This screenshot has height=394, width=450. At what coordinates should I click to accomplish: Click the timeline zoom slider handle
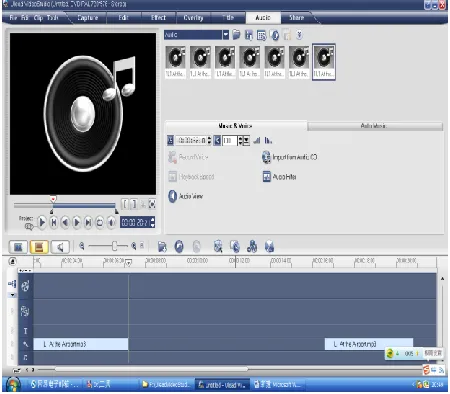pyautogui.click(x=114, y=246)
